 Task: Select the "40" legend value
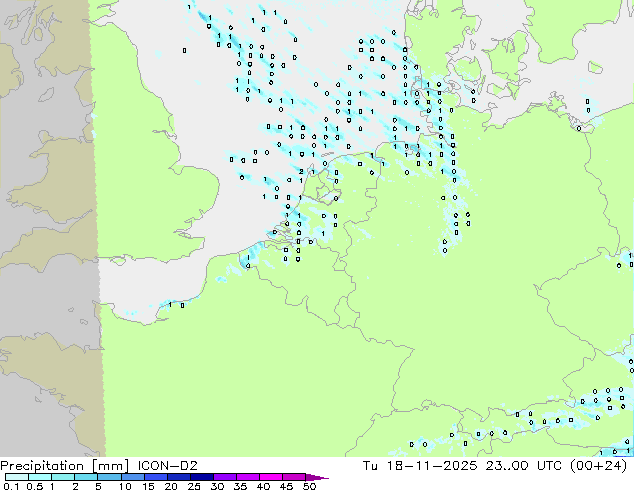(x=263, y=486)
